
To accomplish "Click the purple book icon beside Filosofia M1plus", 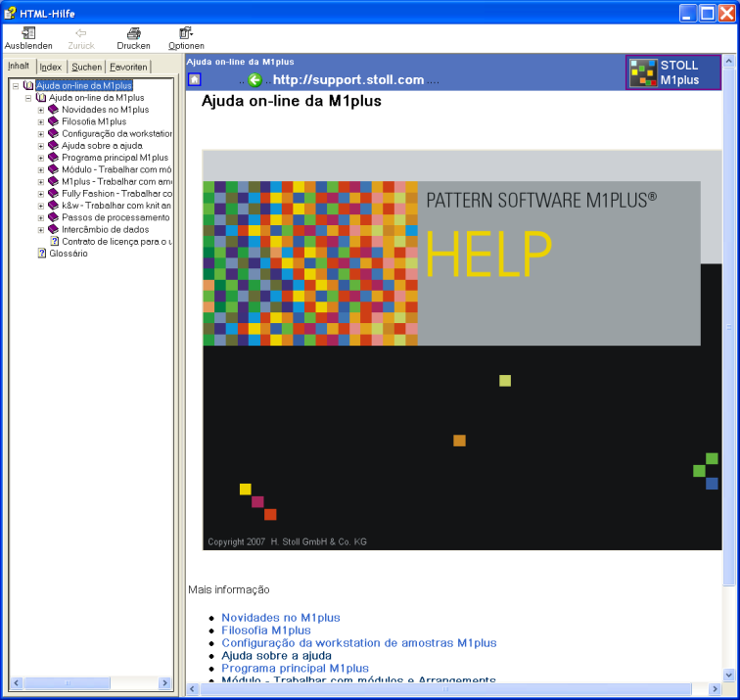I will [x=54, y=121].
